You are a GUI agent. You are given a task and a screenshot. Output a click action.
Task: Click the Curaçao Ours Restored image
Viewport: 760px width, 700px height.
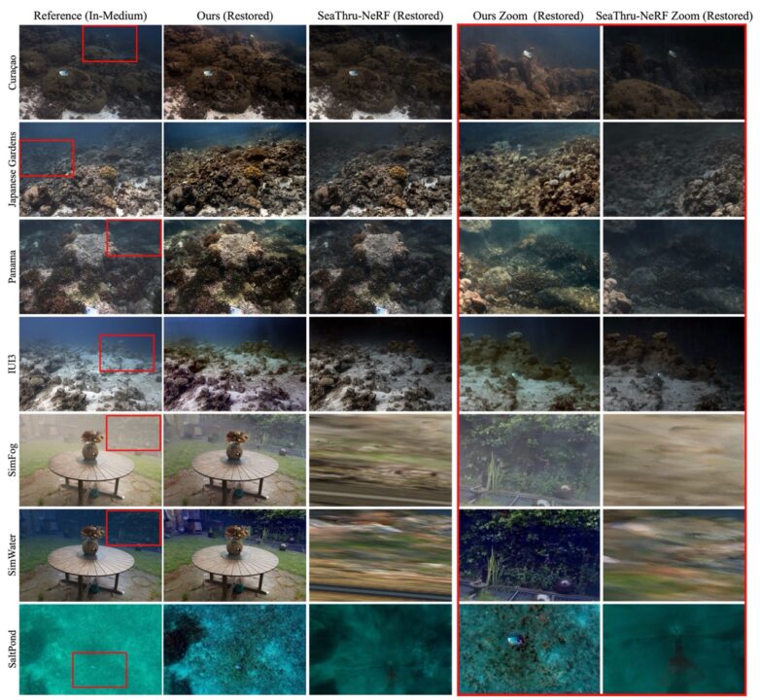click(234, 72)
